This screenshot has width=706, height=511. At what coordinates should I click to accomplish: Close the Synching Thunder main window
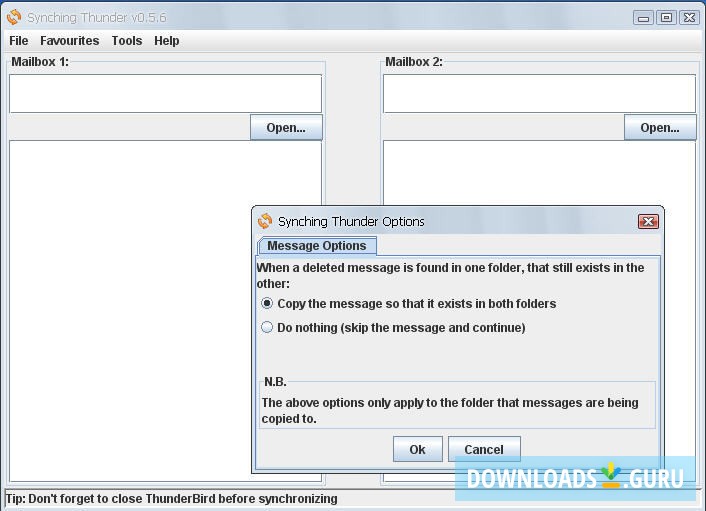[689, 18]
